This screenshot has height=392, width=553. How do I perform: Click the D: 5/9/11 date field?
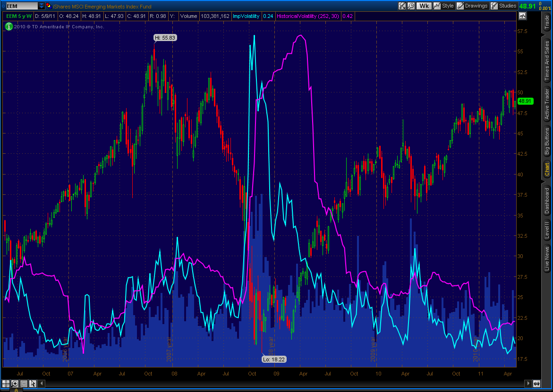[x=45, y=16]
